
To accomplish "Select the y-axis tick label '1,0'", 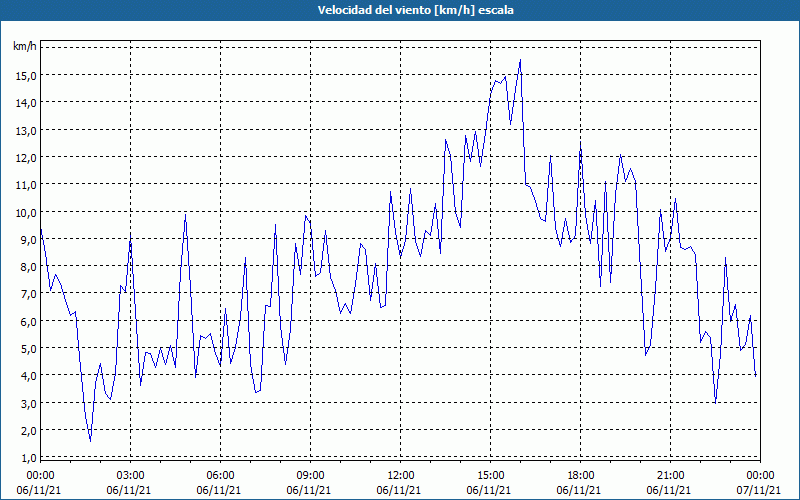I will [x=28, y=458].
